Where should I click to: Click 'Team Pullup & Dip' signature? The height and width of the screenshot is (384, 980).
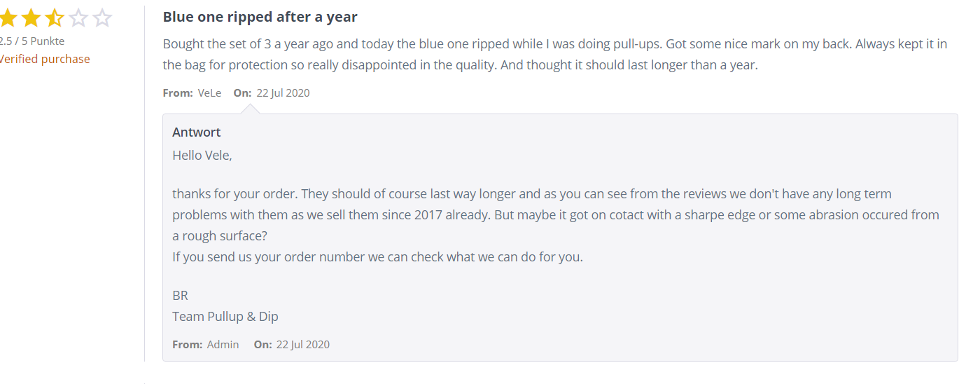[x=225, y=317]
